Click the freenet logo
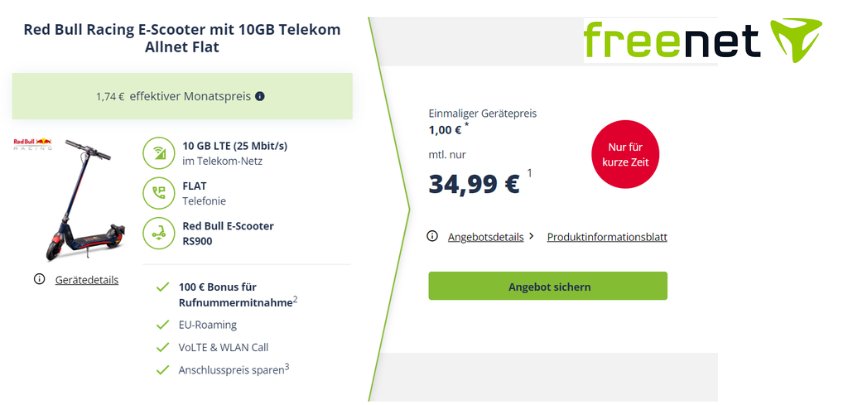 [x=702, y=41]
